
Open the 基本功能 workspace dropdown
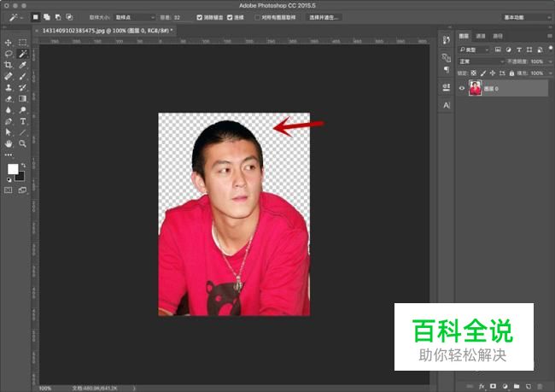coord(526,17)
